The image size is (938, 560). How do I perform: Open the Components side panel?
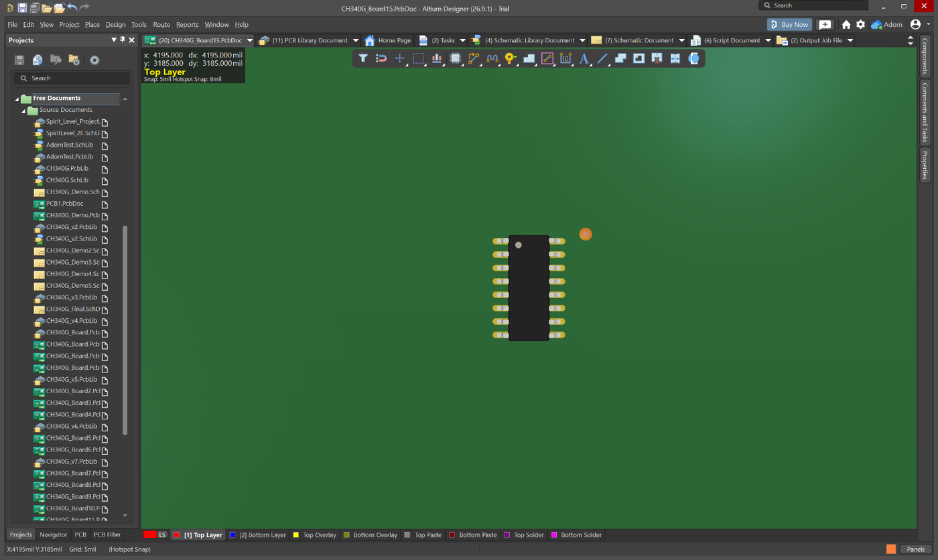click(925, 56)
